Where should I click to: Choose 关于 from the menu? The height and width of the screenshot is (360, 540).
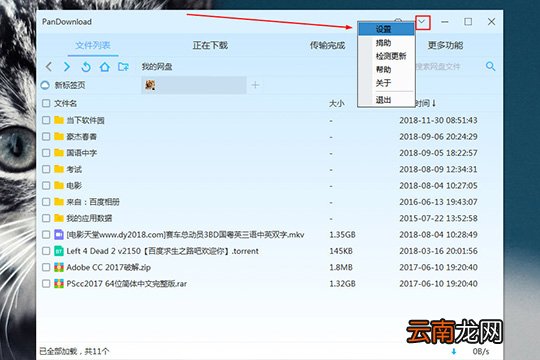[386, 83]
